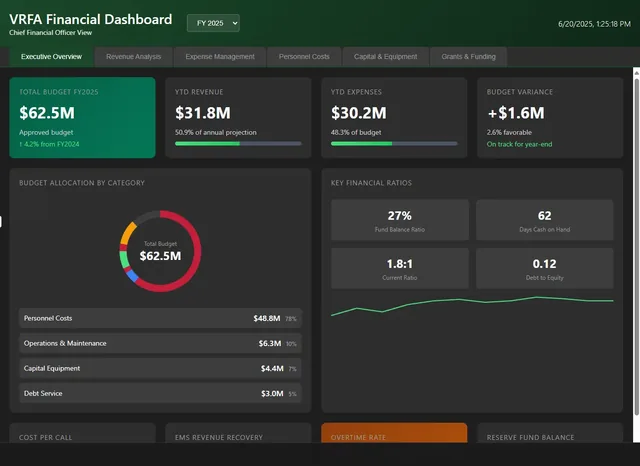The height and width of the screenshot is (466, 640).
Task: Click the 62 Days Cash on Hand tile
Action: pos(544,220)
